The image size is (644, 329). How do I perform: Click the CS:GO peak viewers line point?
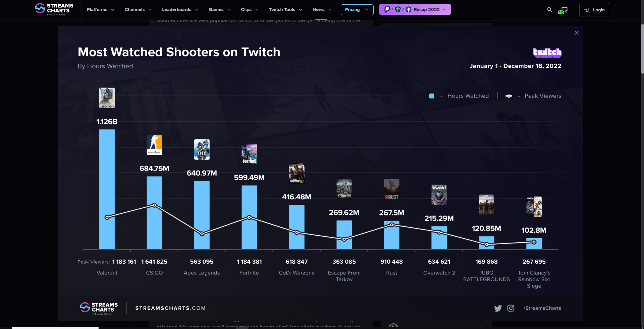(154, 205)
